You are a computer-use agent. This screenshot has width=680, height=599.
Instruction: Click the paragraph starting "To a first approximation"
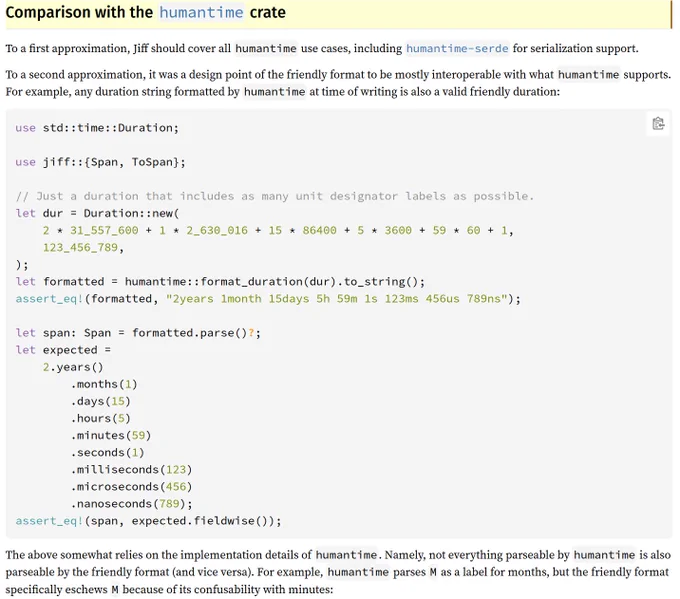tap(322, 48)
